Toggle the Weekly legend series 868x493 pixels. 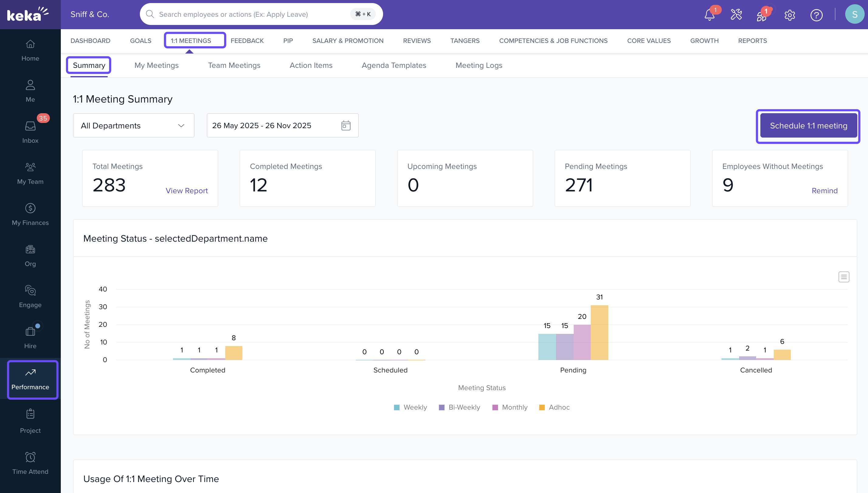tap(410, 407)
